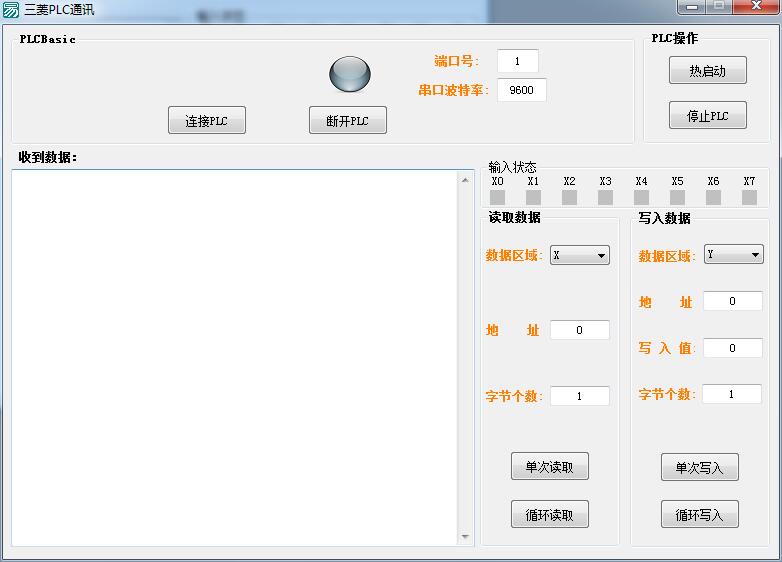Image resolution: width=782 pixels, height=562 pixels.
Task: Open the 写入数据 数据区域 dropdown showing Y
Action: coord(734,254)
